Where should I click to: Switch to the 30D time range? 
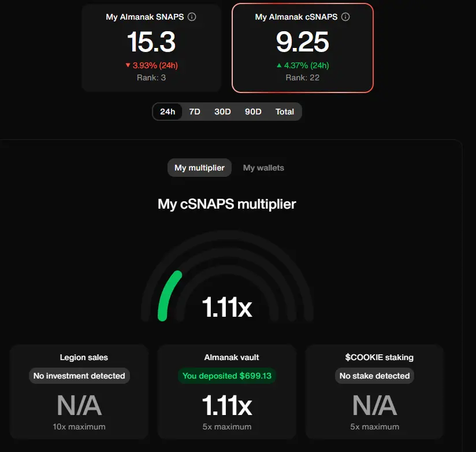[x=222, y=112]
